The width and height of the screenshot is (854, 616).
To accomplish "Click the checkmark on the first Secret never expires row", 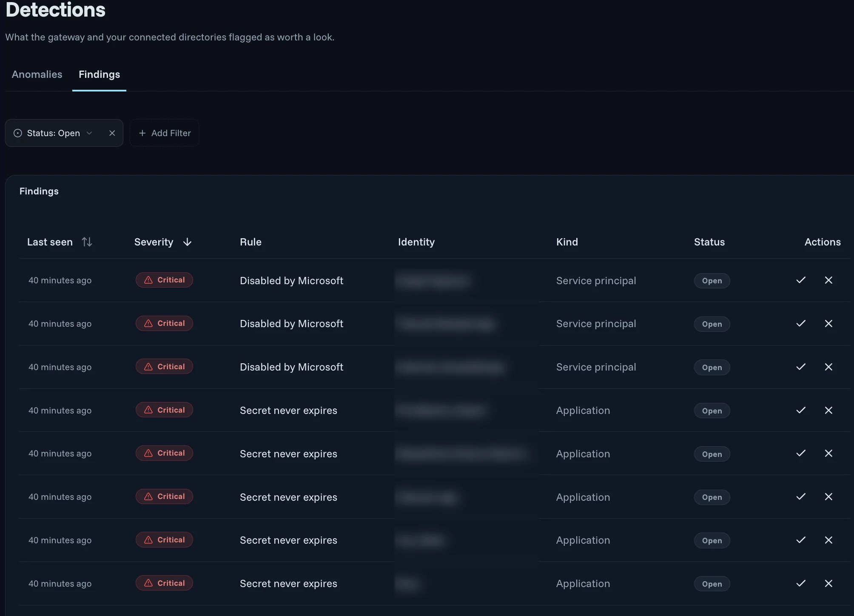I will [801, 410].
